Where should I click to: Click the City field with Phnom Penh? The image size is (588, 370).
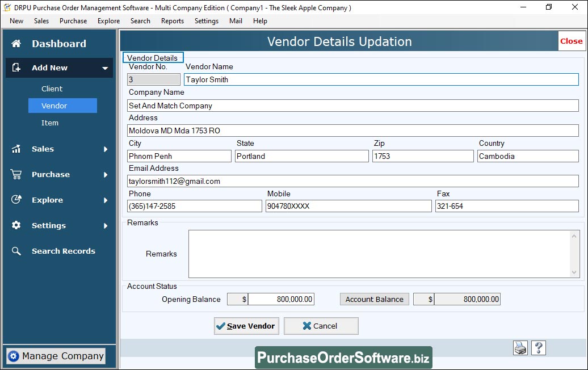click(x=179, y=156)
